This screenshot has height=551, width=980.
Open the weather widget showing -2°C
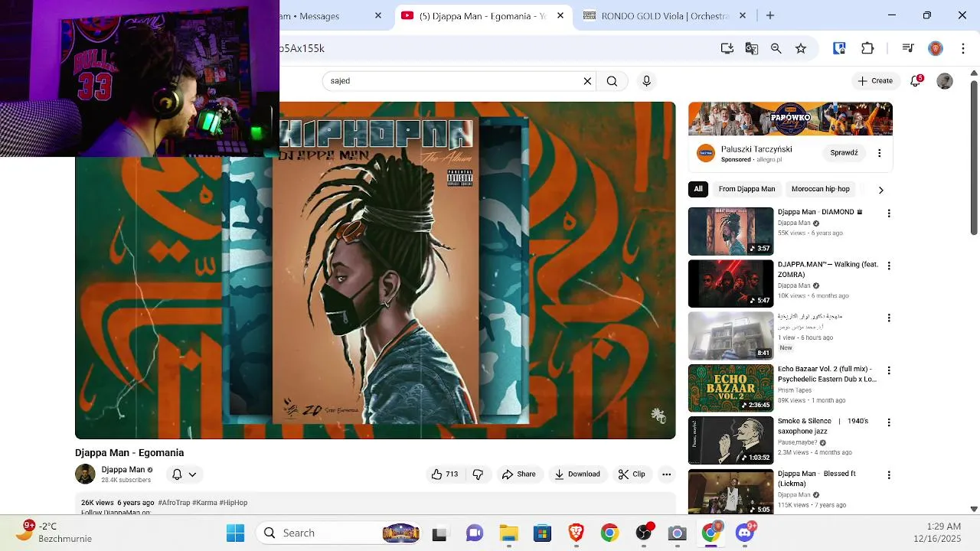pyautogui.click(x=54, y=532)
